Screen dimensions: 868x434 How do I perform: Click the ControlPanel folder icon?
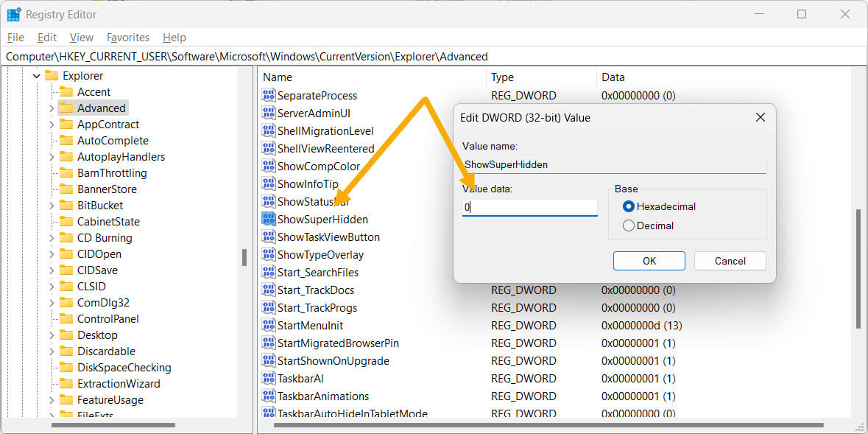click(66, 318)
